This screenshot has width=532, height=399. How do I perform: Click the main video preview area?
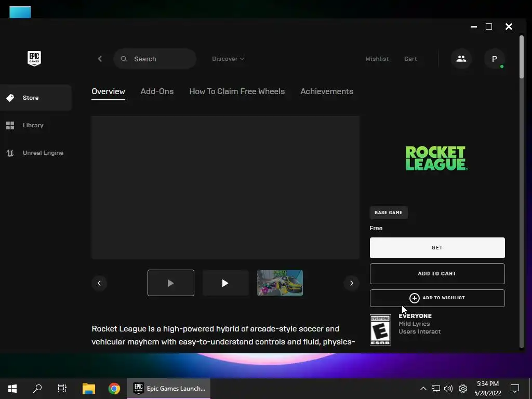point(225,187)
